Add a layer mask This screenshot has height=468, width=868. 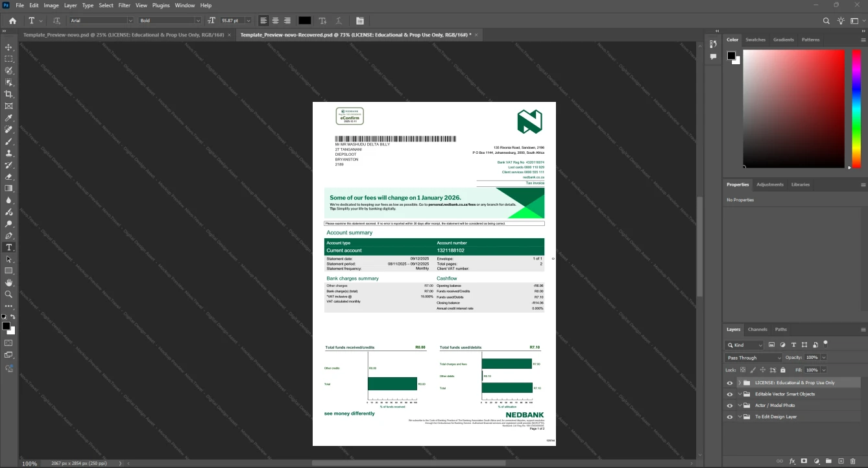(804, 461)
